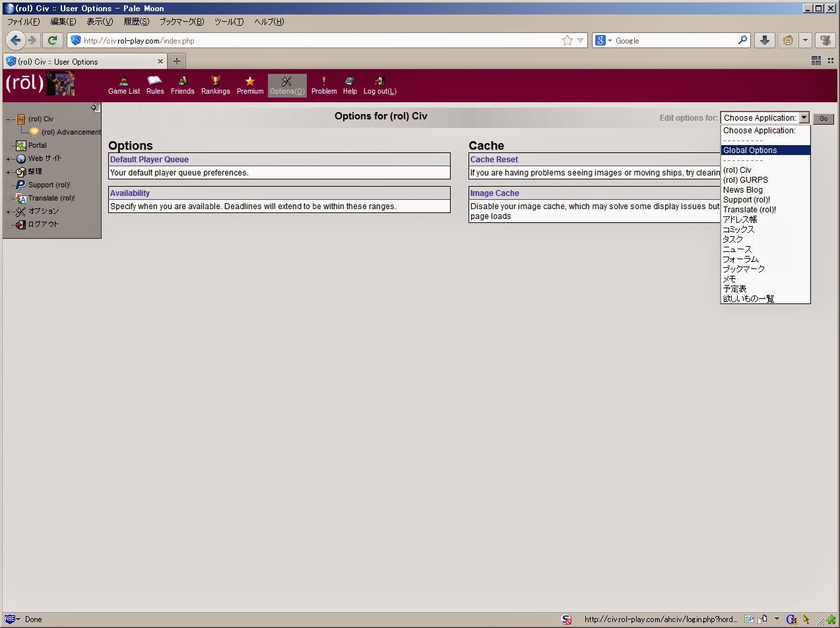
Task: Expand the オプション tree node
Action: pos(9,212)
